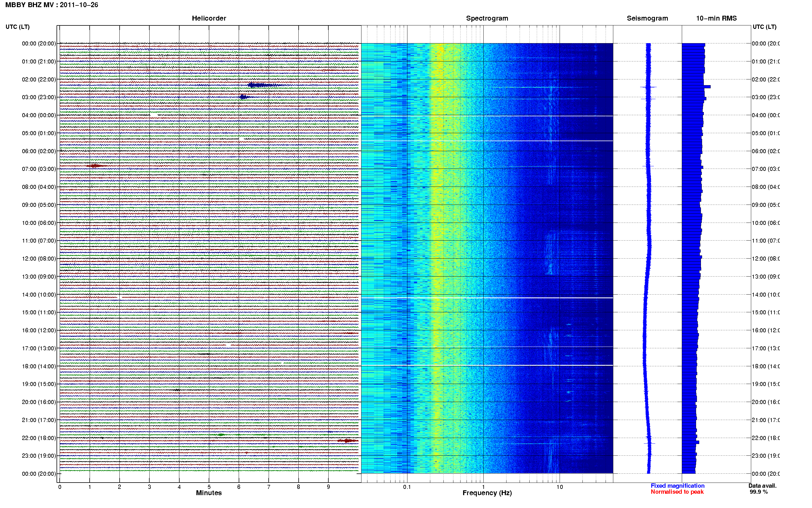This screenshot has height=508, width=812.
Task: Click the left '00:00 (20:00)' top time label
Action: (39, 43)
